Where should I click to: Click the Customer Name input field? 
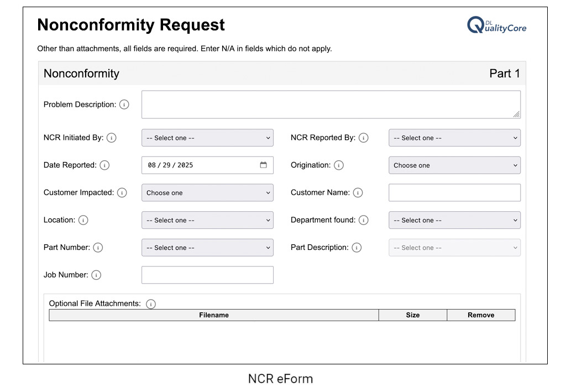click(454, 193)
